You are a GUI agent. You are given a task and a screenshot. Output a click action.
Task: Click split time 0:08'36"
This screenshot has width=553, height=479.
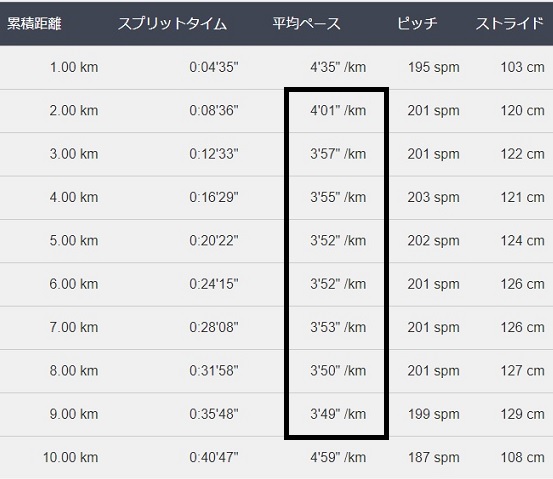point(214,110)
